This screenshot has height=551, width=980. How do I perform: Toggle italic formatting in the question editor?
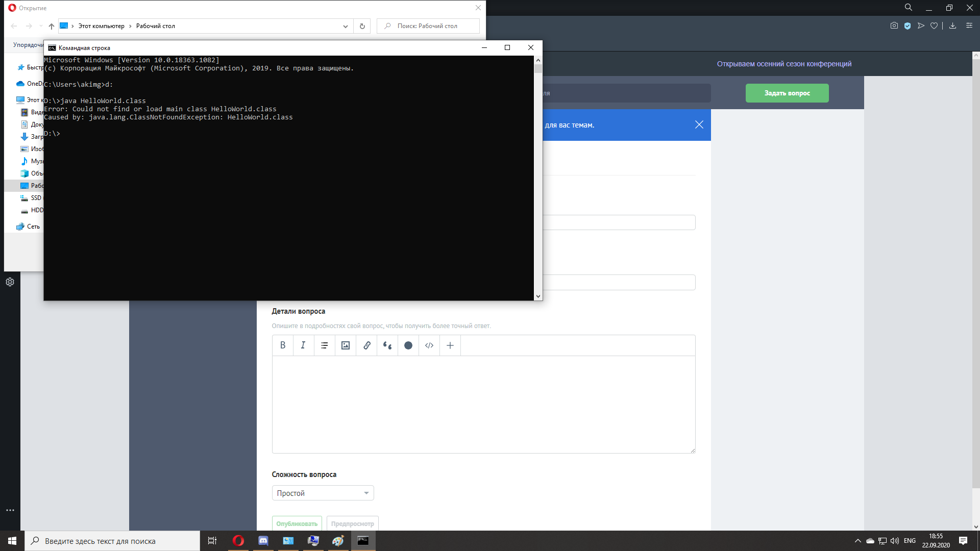pyautogui.click(x=303, y=345)
